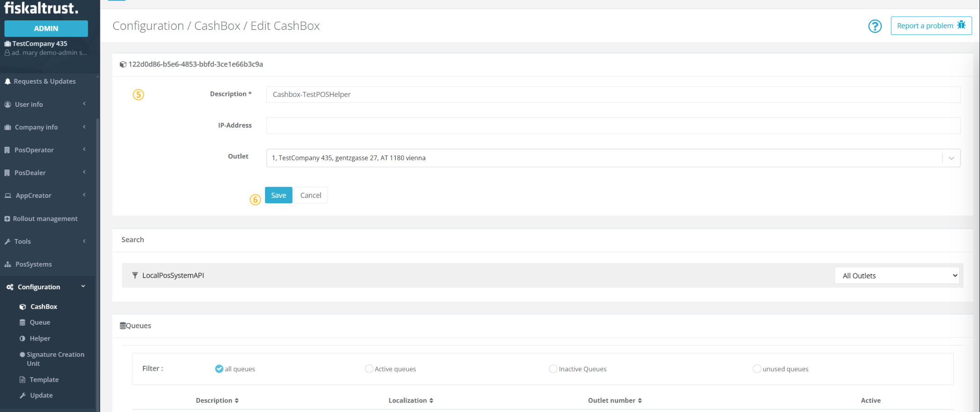The image size is (980, 412).
Task: Cancel editing the CashBox
Action: [311, 195]
